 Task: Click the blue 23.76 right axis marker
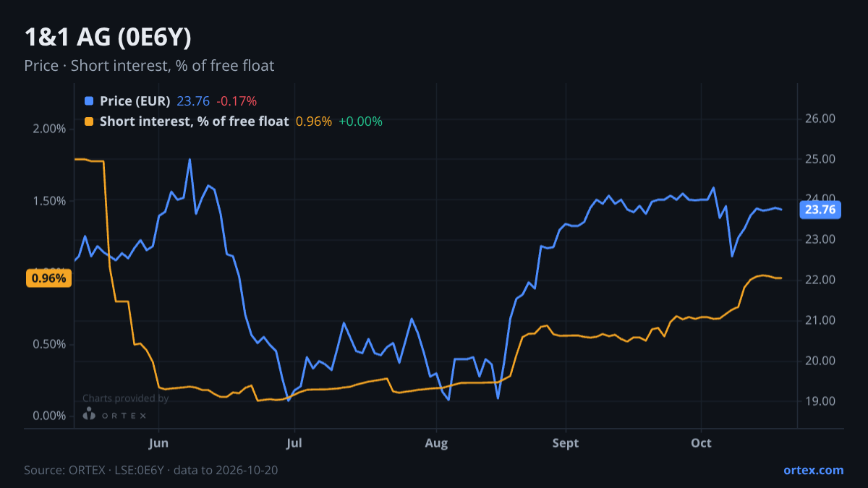coord(820,210)
